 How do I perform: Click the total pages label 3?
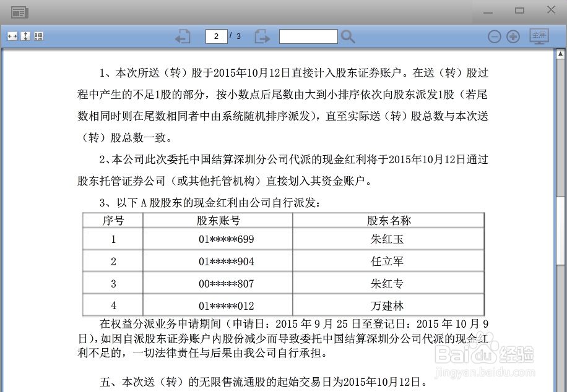[x=239, y=36]
